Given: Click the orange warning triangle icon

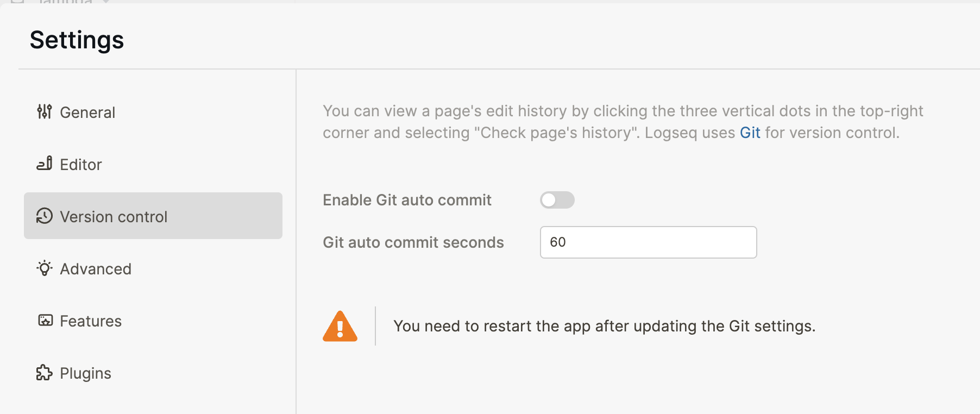Looking at the screenshot, I should 340,325.
